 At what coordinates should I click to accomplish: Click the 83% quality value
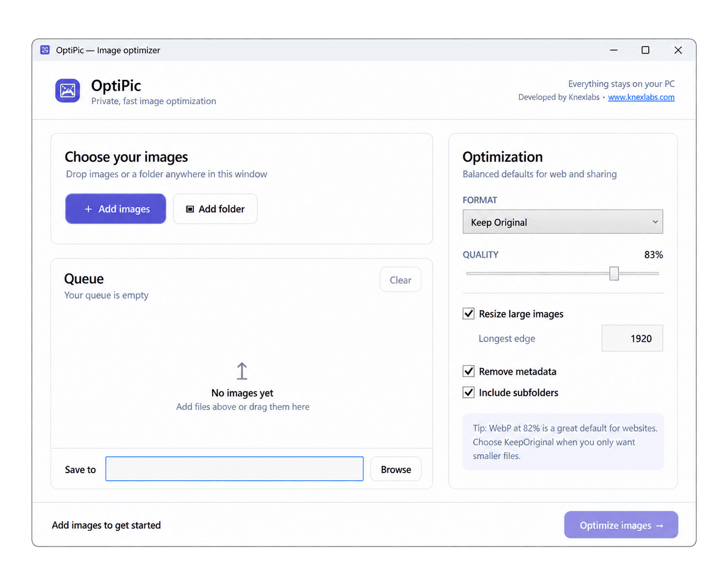(x=653, y=255)
